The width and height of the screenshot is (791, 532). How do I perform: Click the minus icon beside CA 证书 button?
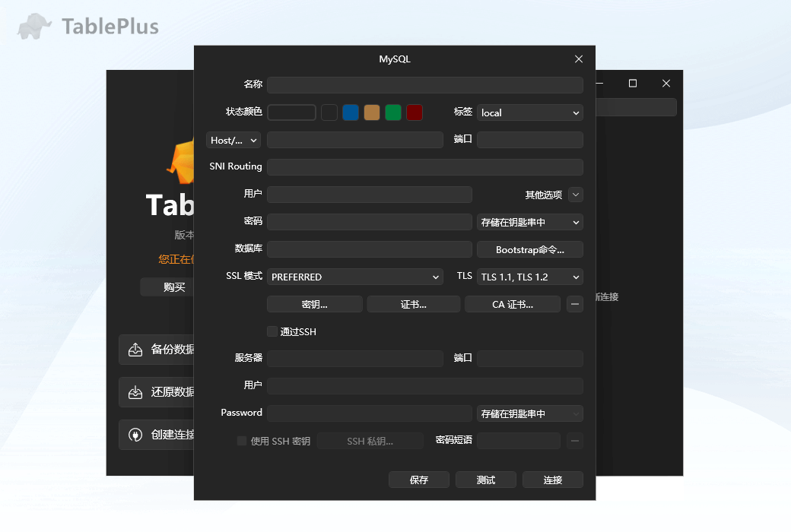tap(574, 304)
